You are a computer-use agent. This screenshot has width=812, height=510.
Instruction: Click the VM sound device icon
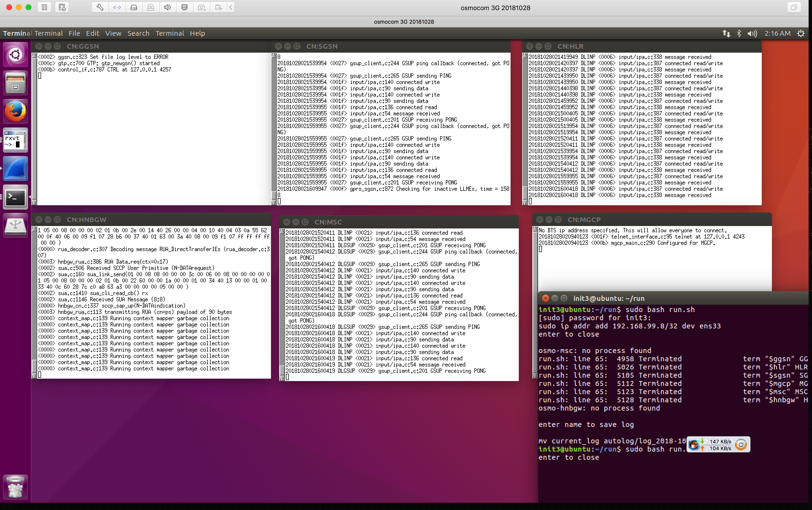pos(168,7)
